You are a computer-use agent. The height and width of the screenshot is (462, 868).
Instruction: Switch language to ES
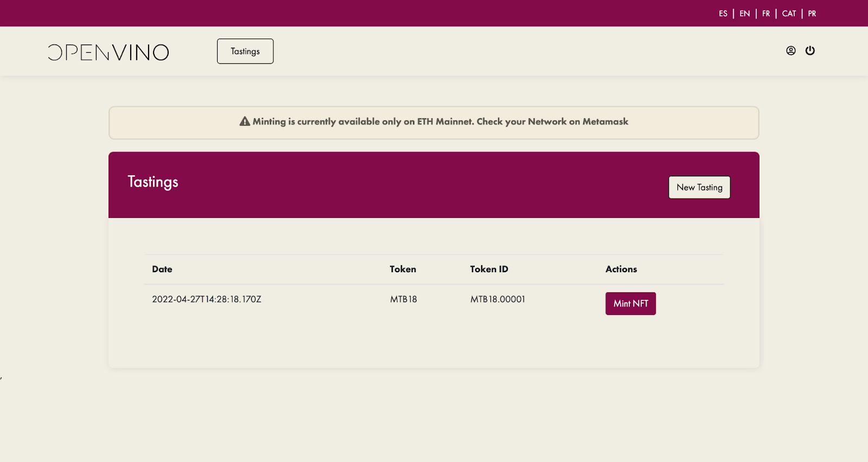tap(723, 14)
